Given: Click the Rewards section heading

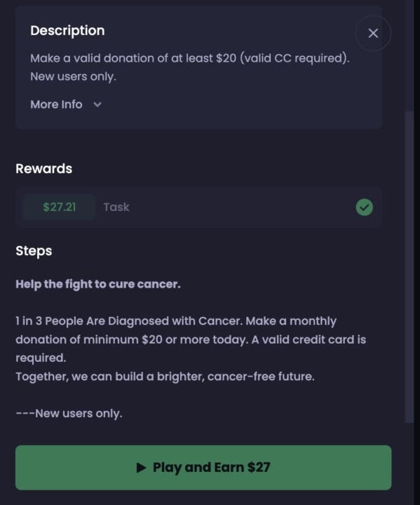Looking at the screenshot, I should [x=43, y=168].
